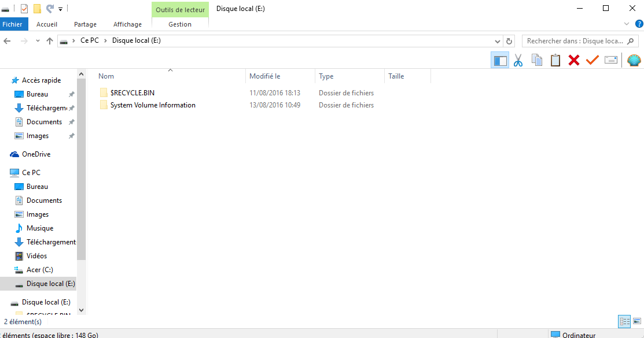Open the blue shell icon
Viewport: 644px width, 338px height.
634,60
